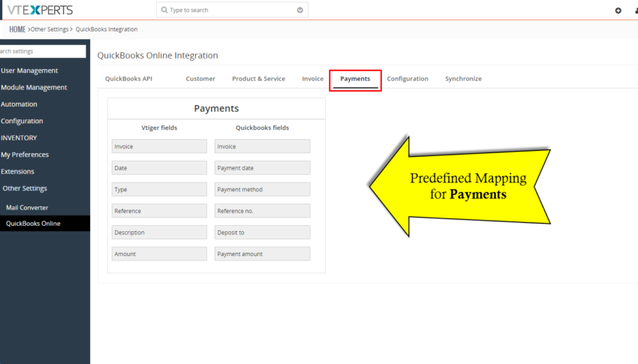Focus the 'Type to search' field
The height and width of the screenshot is (364, 638).
pyautogui.click(x=232, y=10)
